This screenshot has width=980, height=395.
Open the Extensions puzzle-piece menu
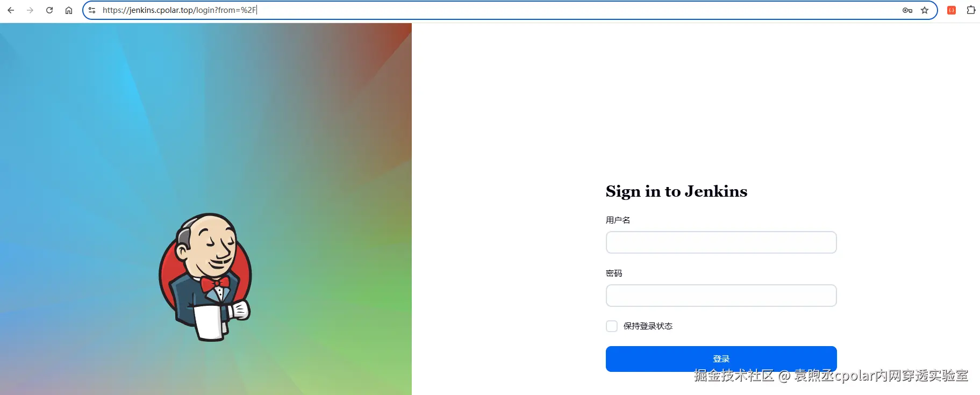971,10
